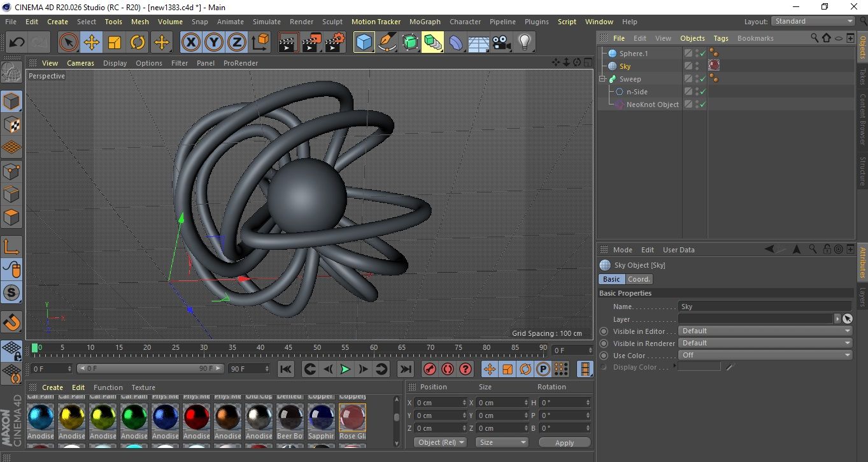Screen dimensions: 868x462
Task: Enable Axis mode L-shaped icon
Action: pyautogui.click(x=11, y=247)
